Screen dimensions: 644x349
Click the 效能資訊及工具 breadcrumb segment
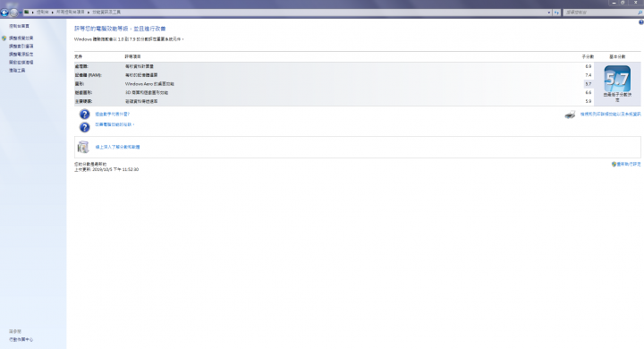(x=106, y=13)
